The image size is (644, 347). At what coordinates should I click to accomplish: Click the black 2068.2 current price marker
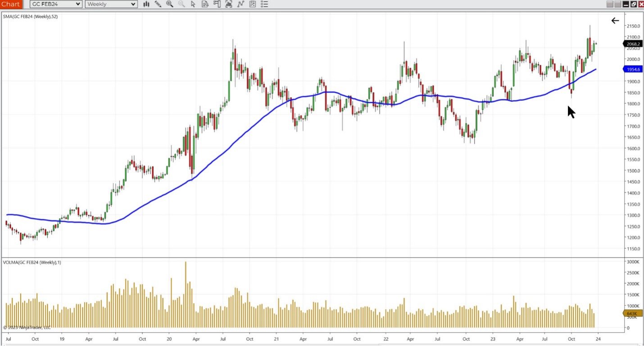[633, 44]
